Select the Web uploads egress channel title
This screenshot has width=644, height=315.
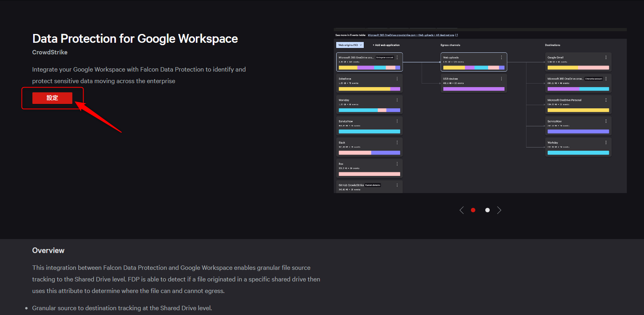tap(451, 58)
